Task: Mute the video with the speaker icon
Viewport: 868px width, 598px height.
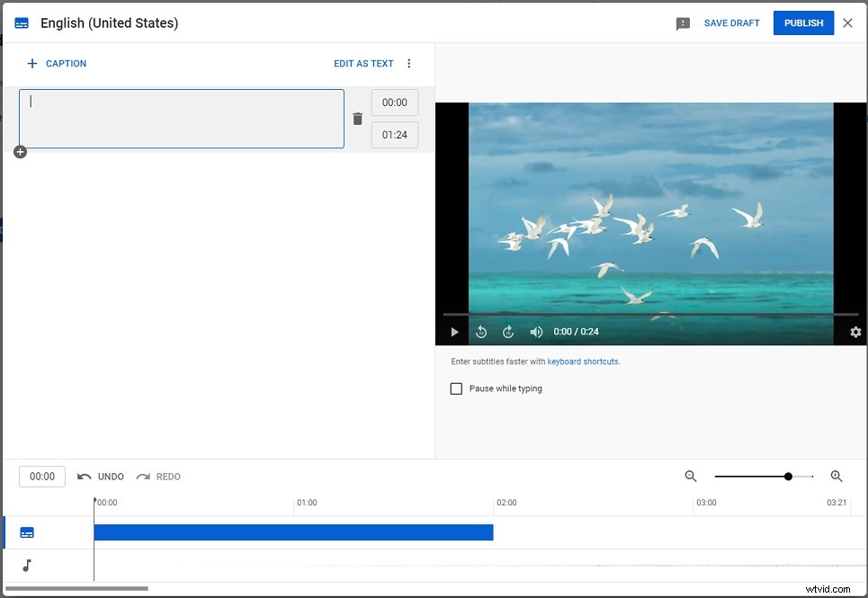Action: click(536, 332)
